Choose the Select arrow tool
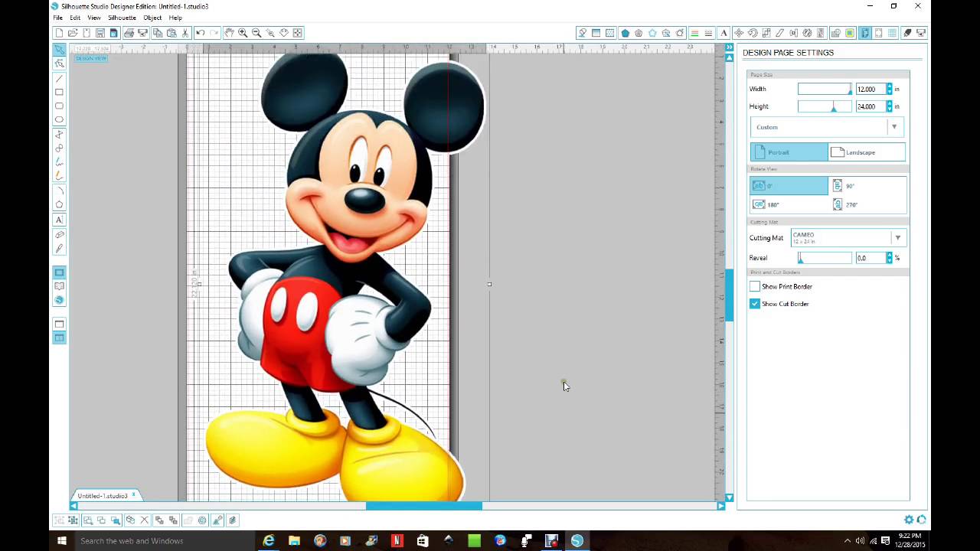Screen dimensions: 980x551 click(x=59, y=50)
